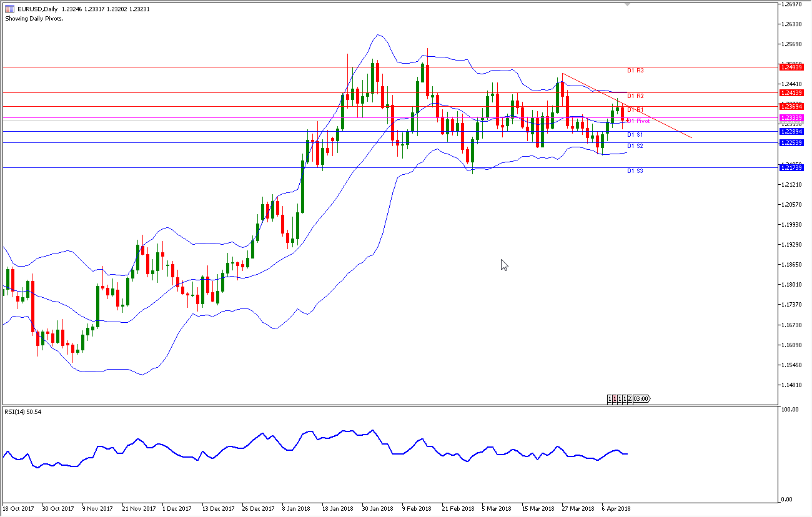
Task: Click the blue 1.21739 price tag
Action: click(x=791, y=167)
